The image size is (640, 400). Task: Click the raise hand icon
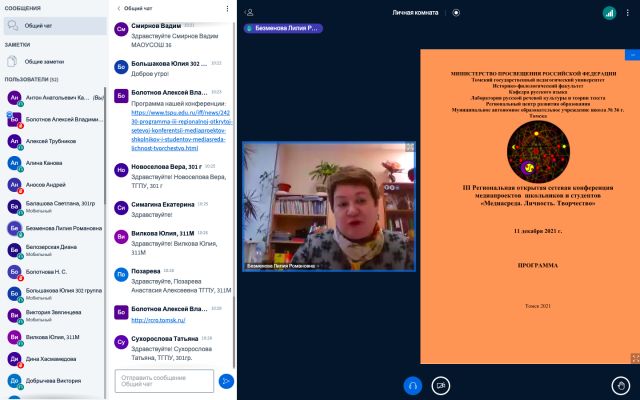621,386
